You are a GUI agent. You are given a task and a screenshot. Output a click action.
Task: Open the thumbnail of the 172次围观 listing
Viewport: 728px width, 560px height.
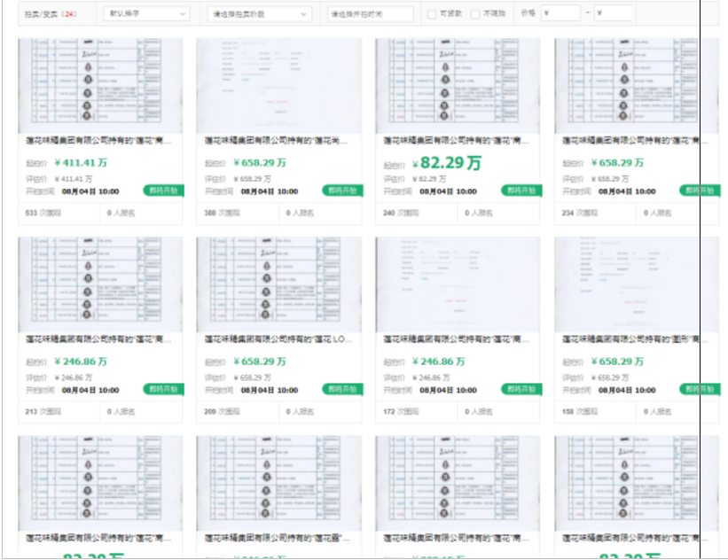pyautogui.click(x=457, y=284)
